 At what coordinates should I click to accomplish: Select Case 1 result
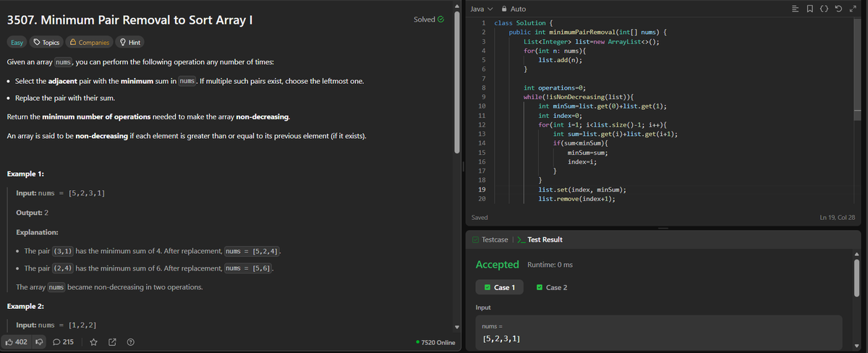[x=499, y=287]
